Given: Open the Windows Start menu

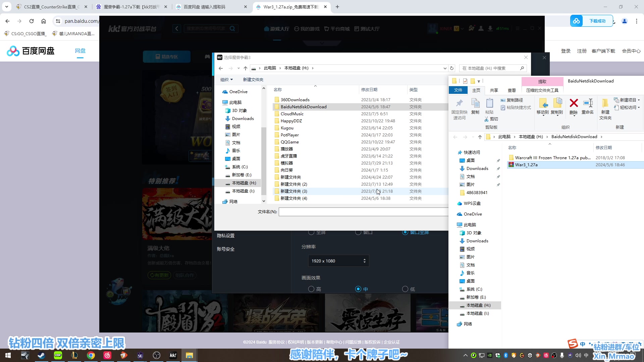Looking at the screenshot, I should (x=8, y=355).
